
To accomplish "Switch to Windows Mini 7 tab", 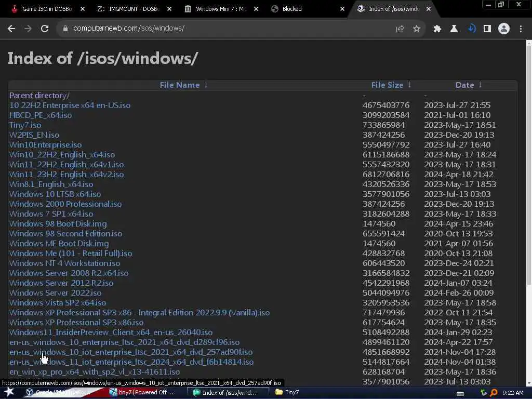I will click(x=220, y=9).
